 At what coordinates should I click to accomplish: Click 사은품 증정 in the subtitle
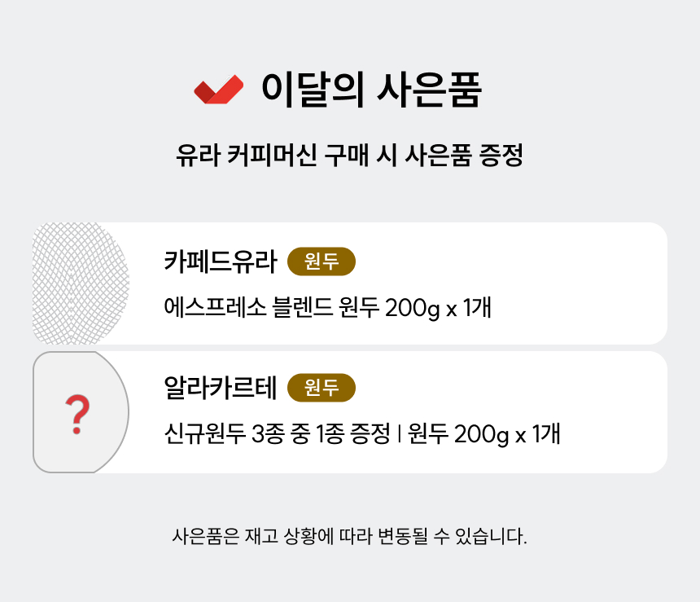pyautogui.click(x=463, y=155)
